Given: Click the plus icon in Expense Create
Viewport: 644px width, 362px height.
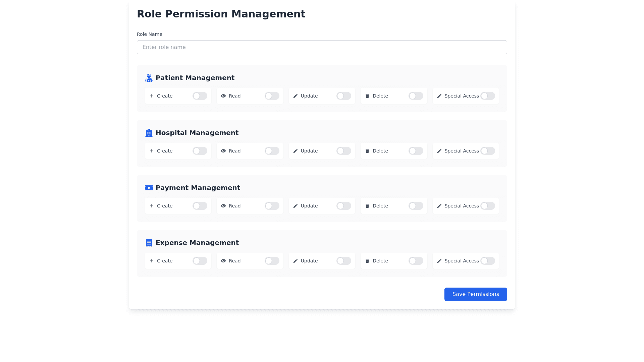Looking at the screenshot, I should tap(152, 261).
